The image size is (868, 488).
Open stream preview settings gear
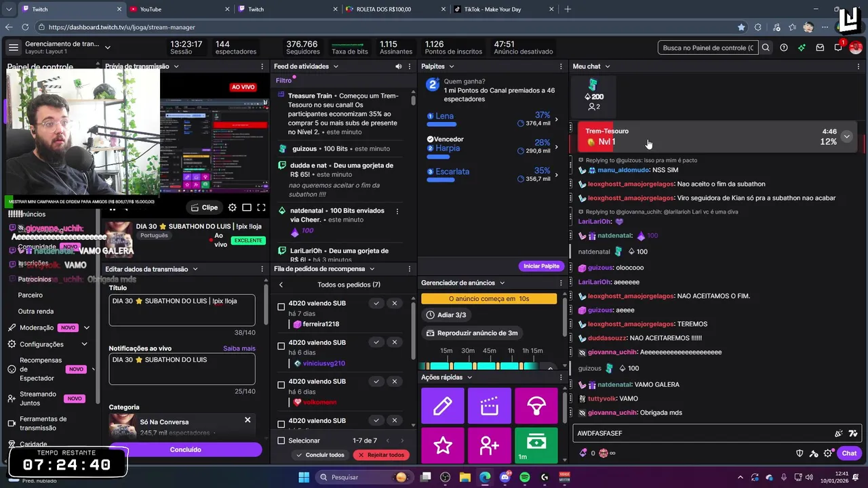pyautogui.click(x=233, y=207)
